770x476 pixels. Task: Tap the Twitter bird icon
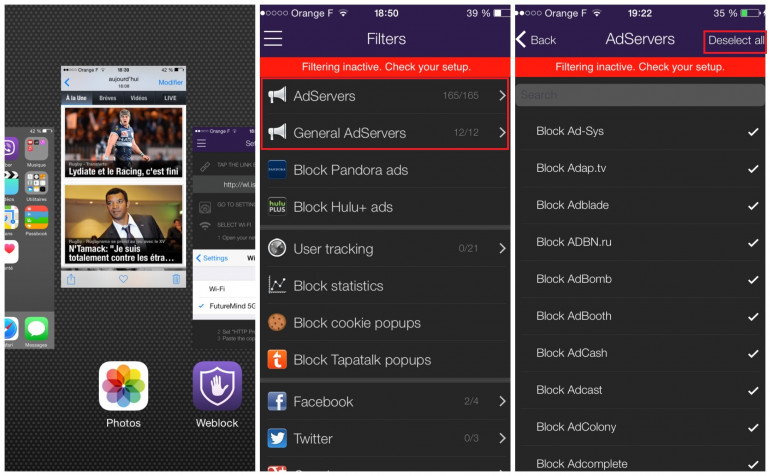[277, 438]
